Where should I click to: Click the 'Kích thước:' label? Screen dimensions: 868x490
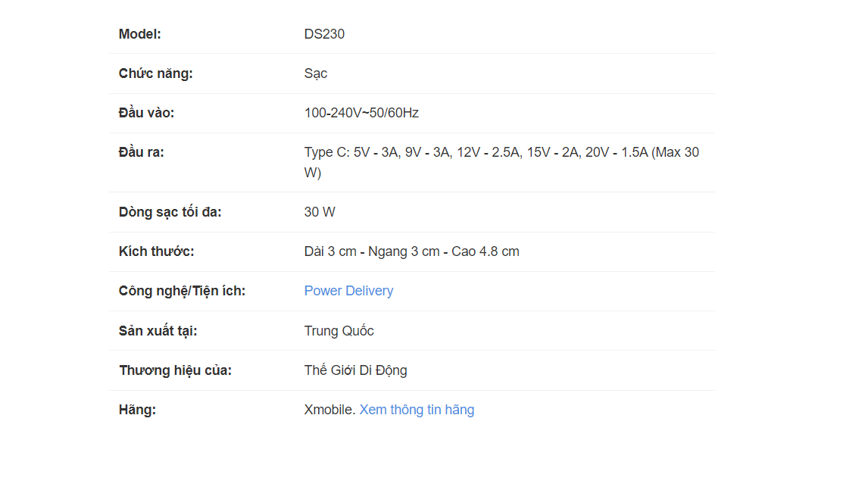(157, 251)
